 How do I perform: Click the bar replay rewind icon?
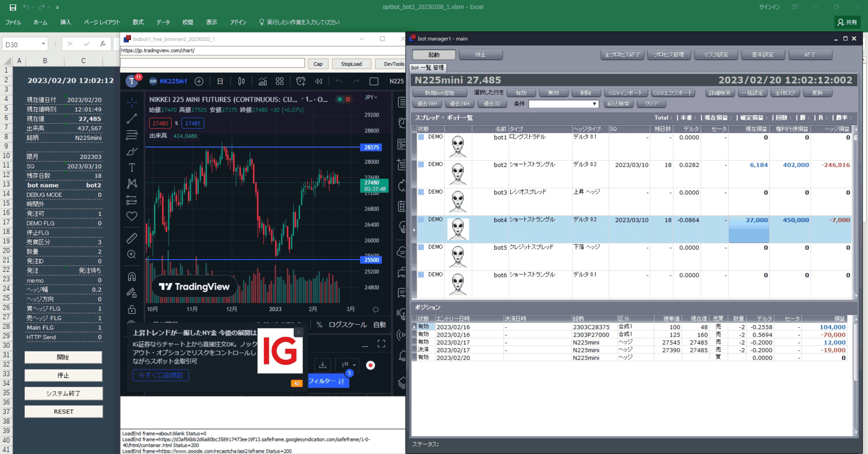click(319, 81)
